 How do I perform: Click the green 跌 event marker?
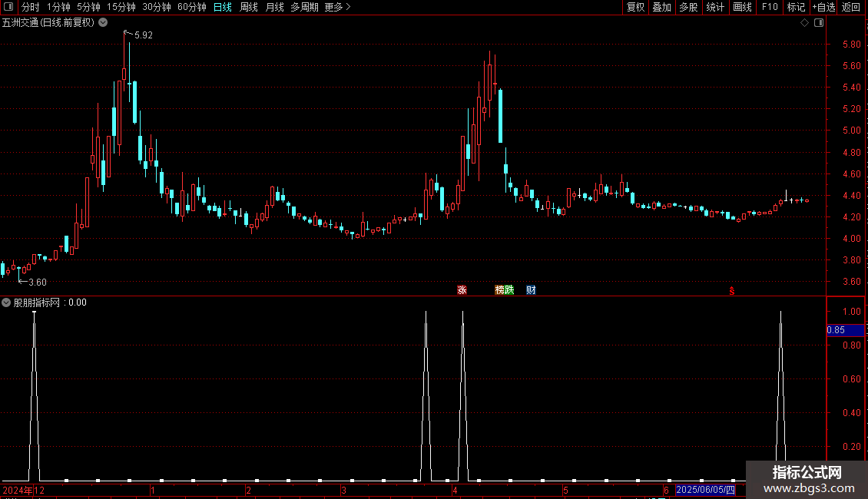pos(509,290)
